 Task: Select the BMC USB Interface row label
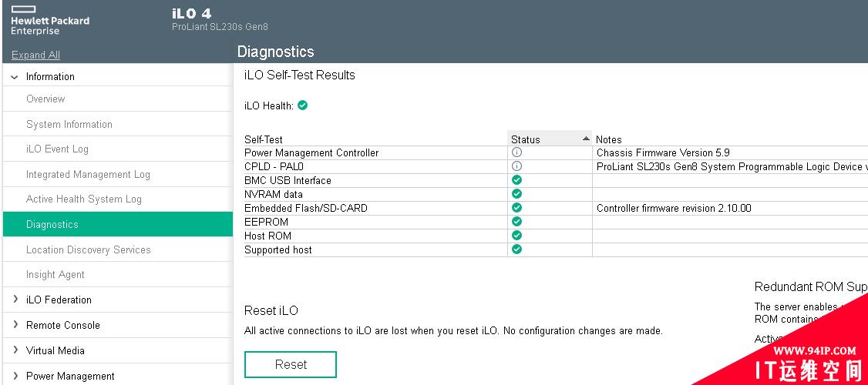(x=288, y=180)
